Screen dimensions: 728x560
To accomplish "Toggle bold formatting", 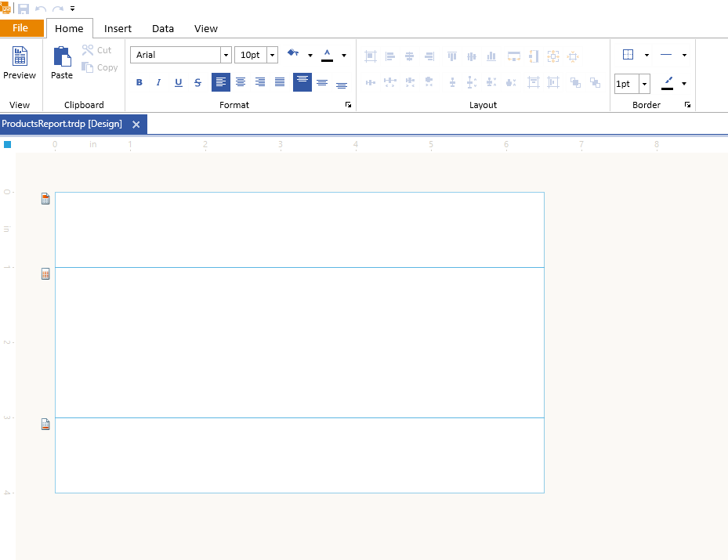I will pos(139,82).
